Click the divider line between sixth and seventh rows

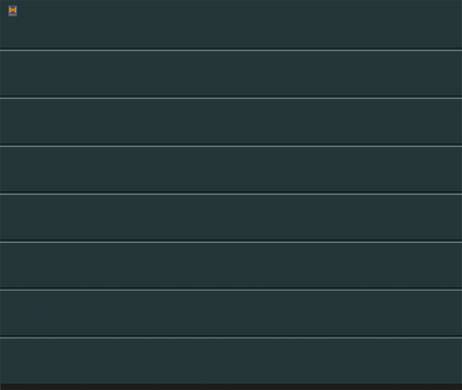click(x=231, y=290)
